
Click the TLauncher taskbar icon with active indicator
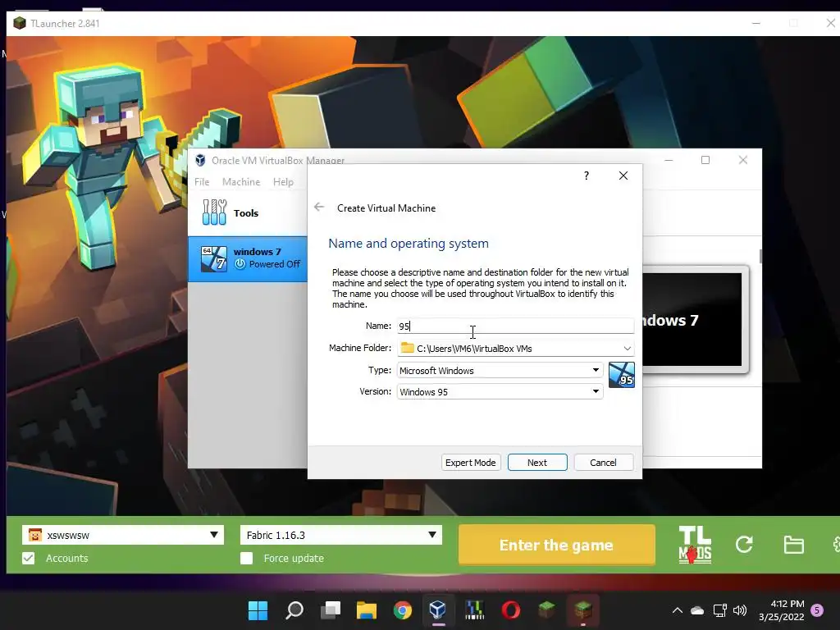583,609
